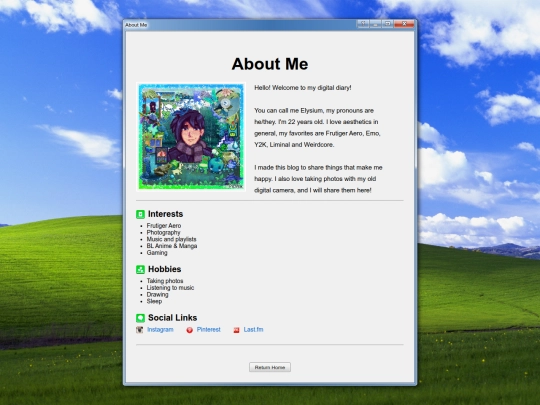Click the red Pinterest icon
Image resolution: width=540 pixels, height=405 pixels.
point(189,330)
